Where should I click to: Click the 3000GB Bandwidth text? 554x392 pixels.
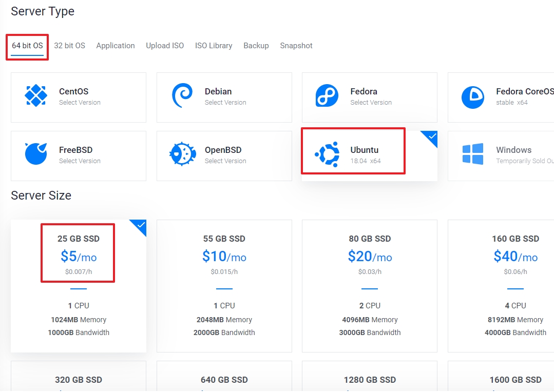click(x=370, y=332)
